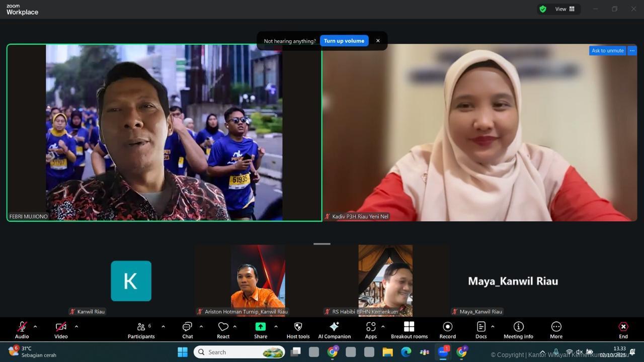This screenshot has width=644, height=362.
Task: Expand video options caret
Action: click(76, 327)
